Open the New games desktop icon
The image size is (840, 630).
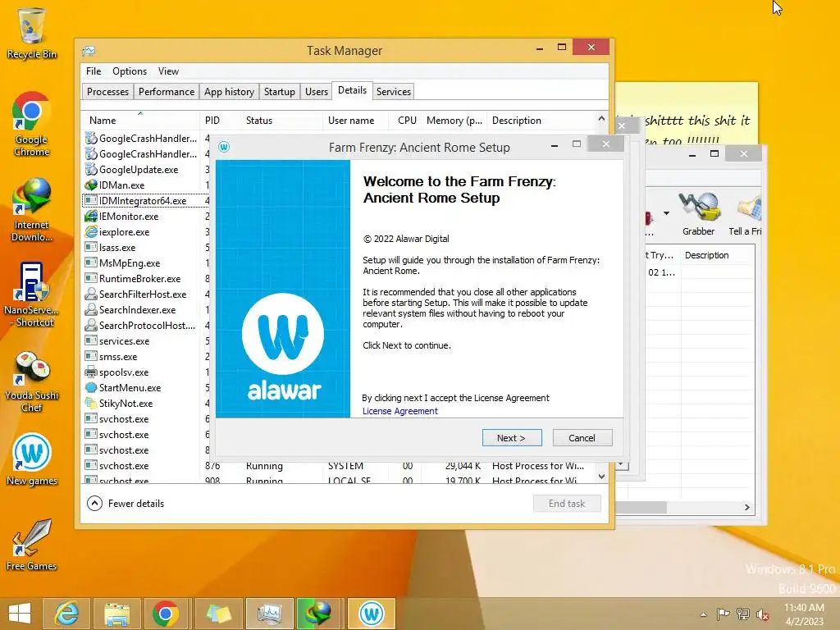coord(31,459)
